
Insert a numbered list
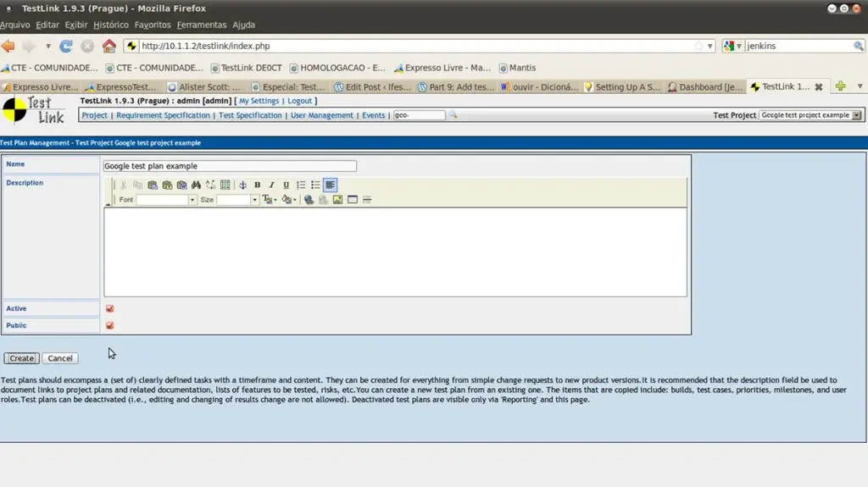point(301,185)
